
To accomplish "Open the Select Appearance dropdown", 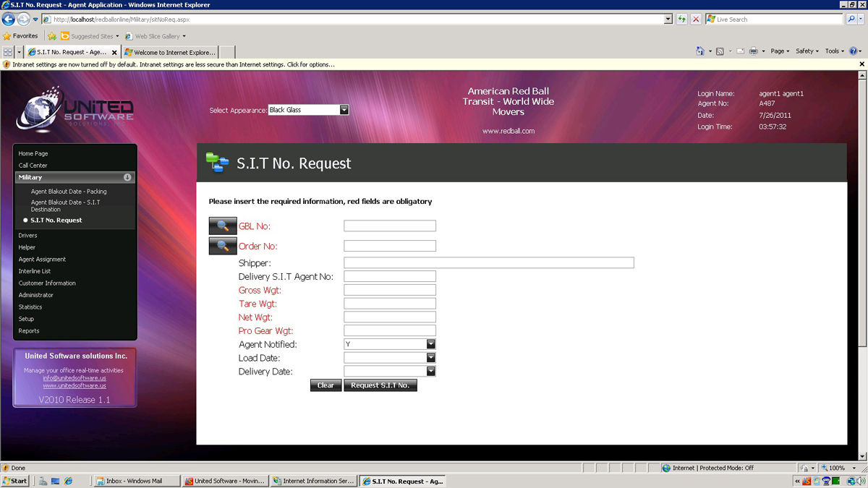I will (344, 110).
